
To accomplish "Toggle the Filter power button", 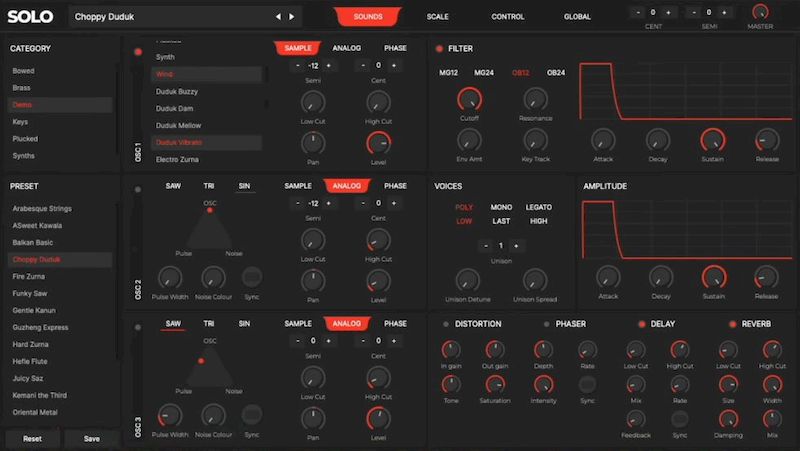I will click(439, 48).
